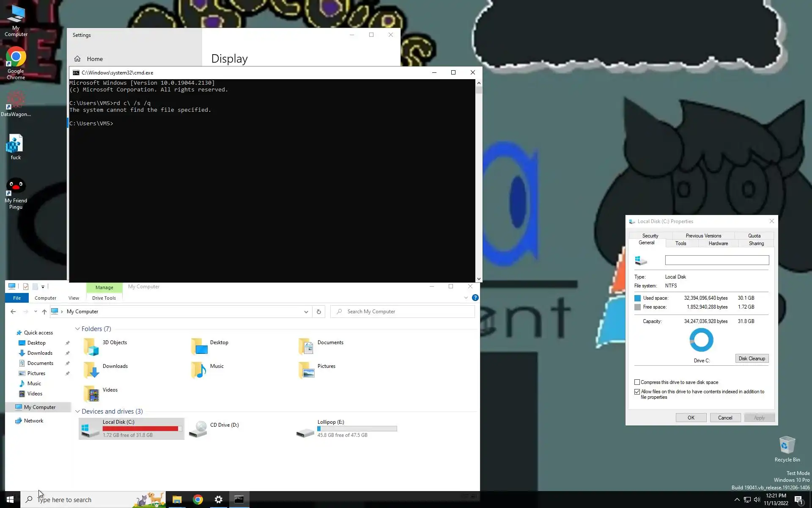Screen dimensions: 812x508
Task: Click the File Explorer help icon
Action: tap(475, 298)
